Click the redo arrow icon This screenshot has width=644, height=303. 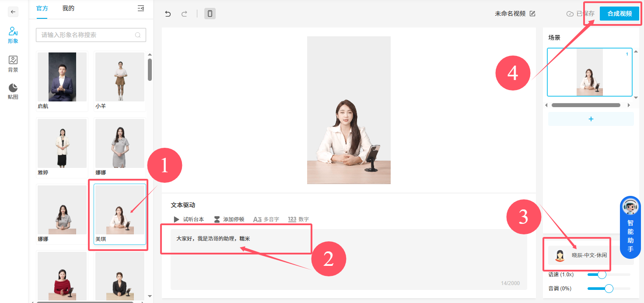coord(184,14)
